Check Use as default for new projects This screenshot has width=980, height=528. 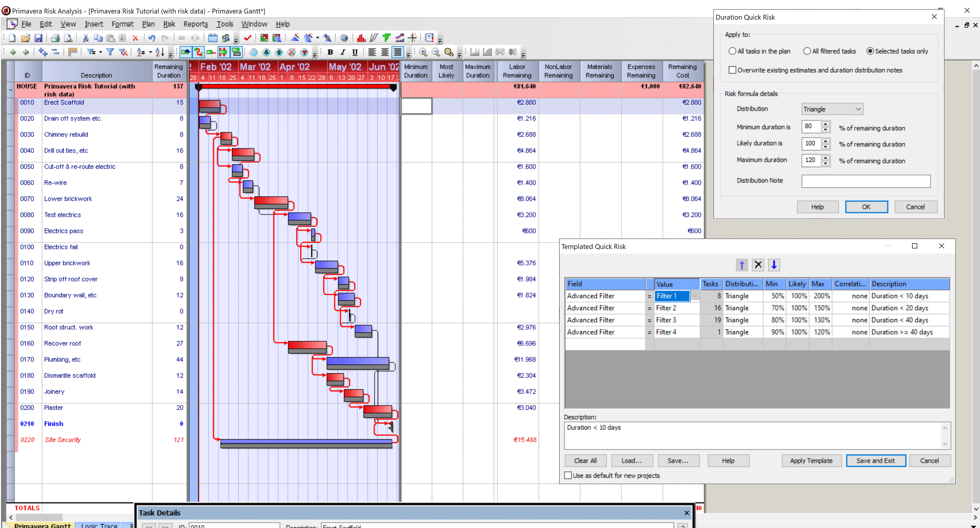(568, 475)
